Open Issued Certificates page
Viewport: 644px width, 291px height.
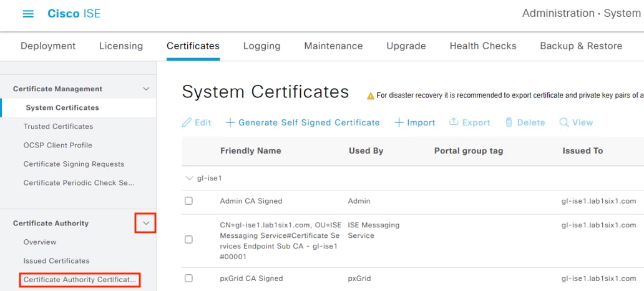(56, 260)
